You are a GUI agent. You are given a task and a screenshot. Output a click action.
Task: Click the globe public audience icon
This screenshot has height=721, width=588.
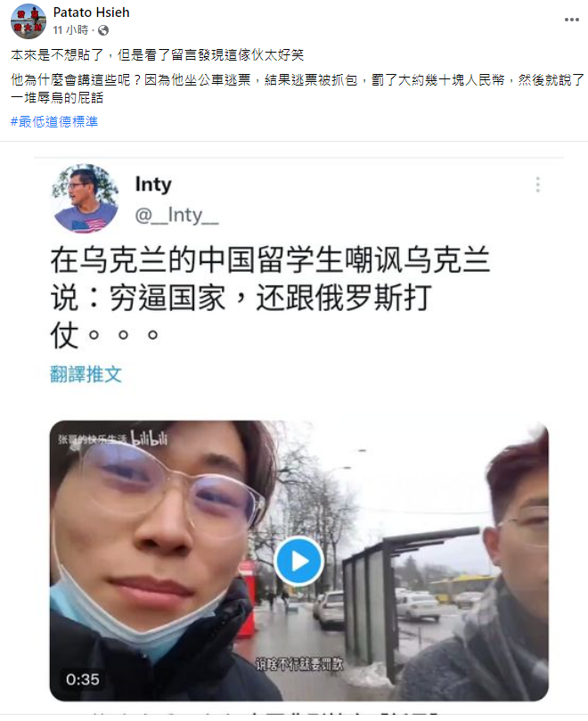(x=103, y=30)
